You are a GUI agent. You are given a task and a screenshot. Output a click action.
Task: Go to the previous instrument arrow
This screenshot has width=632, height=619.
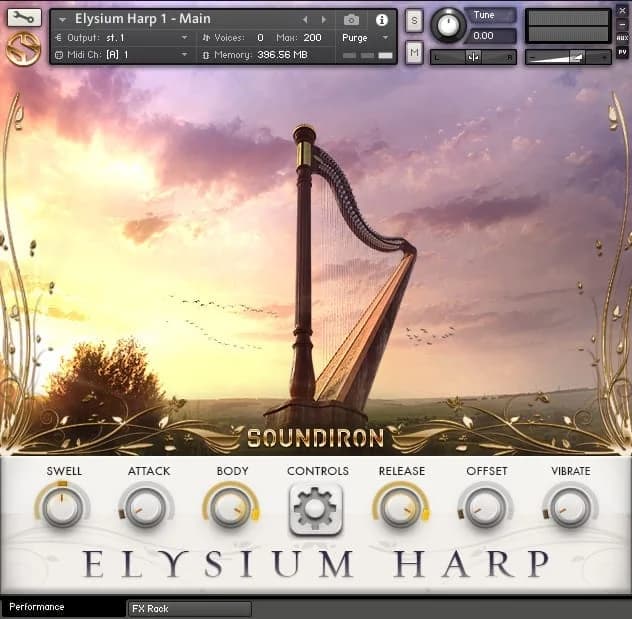point(305,20)
